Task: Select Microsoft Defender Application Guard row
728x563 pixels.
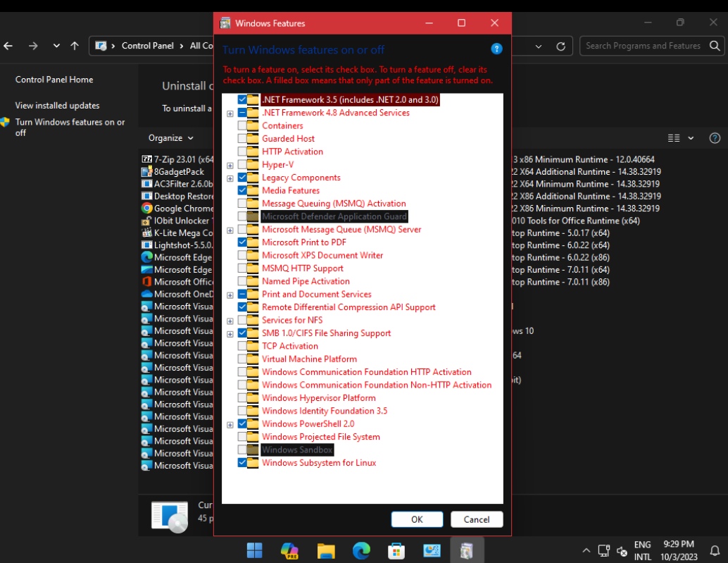Action: [x=334, y=216]
